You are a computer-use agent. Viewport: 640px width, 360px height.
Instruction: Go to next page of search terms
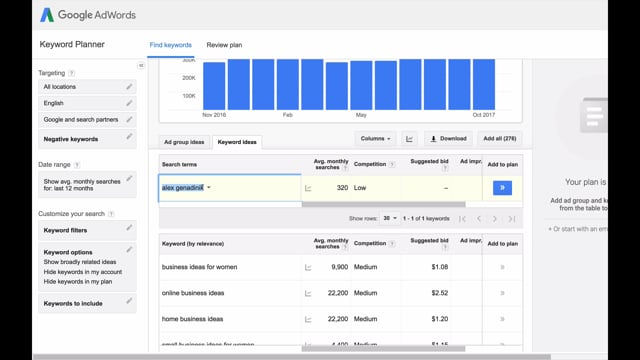495,219
